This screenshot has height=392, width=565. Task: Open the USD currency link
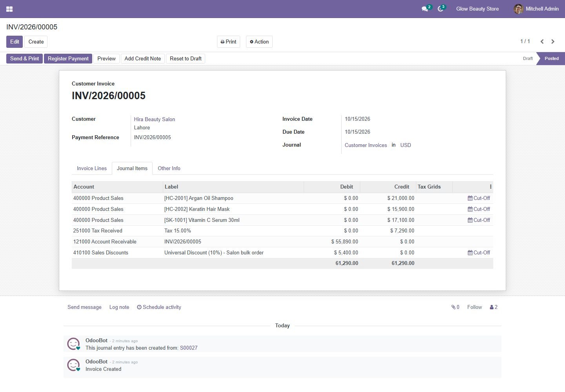(406, 145)
